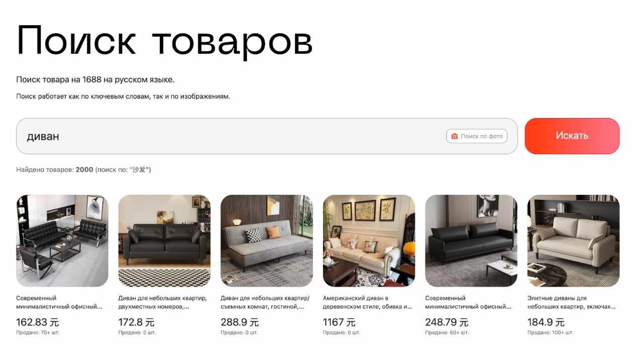Open the black office sofa set thumbnail

point(62,241)
